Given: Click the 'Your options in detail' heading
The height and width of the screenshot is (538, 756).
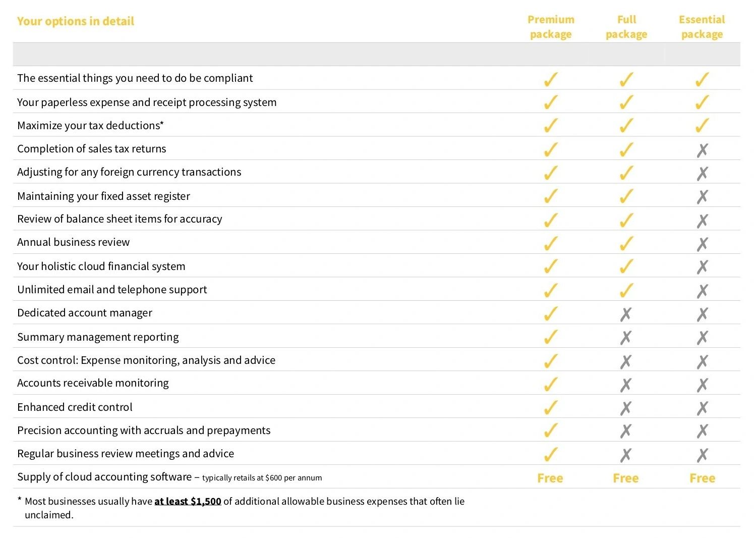Looking at the screenshot, I should coord(76,21).
